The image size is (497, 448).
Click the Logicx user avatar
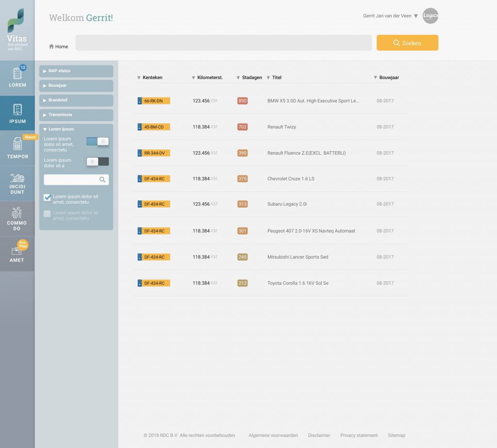(431, 16)
